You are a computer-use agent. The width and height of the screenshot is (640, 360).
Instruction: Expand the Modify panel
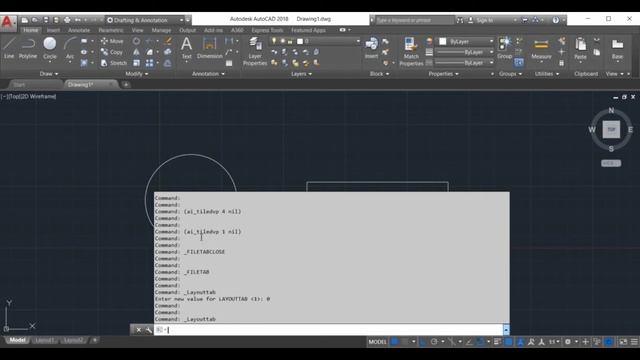click(x=137, y=74)
